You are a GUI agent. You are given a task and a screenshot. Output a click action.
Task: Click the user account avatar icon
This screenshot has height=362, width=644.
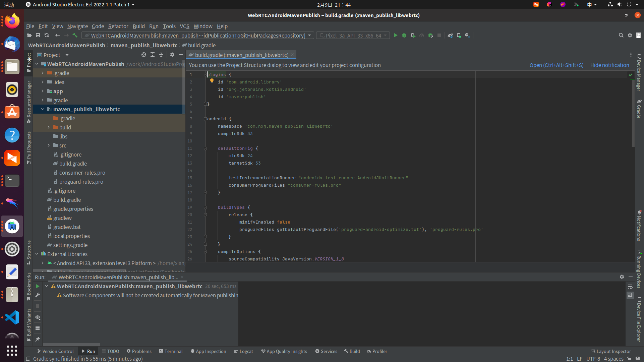coord(639,35)
